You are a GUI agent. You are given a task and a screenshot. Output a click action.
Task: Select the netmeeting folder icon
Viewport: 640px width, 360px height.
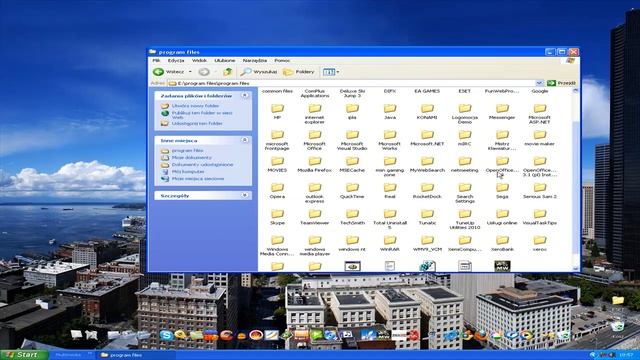(464, 161)
